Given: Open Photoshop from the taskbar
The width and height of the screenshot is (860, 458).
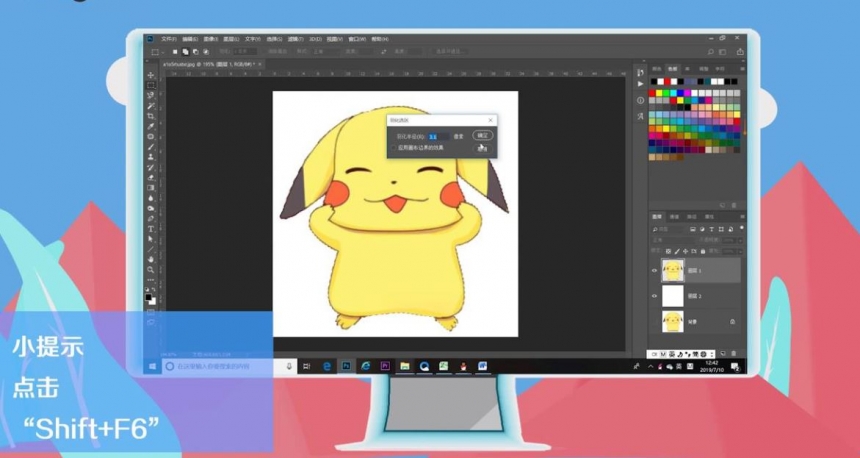Looking at the screenshot, I should (x=346, y=366).
